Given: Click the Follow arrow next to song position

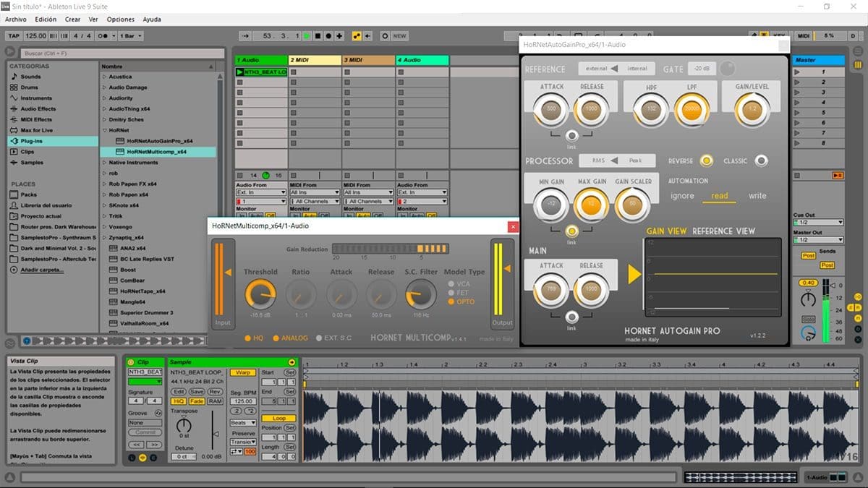Looking at the screenshot, I should click(244, 35).
